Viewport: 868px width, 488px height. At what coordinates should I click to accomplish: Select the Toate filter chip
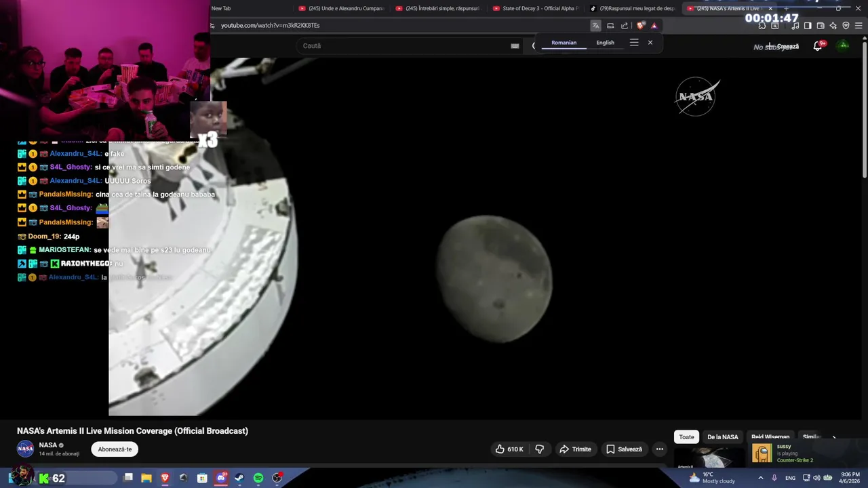[686, 437]
